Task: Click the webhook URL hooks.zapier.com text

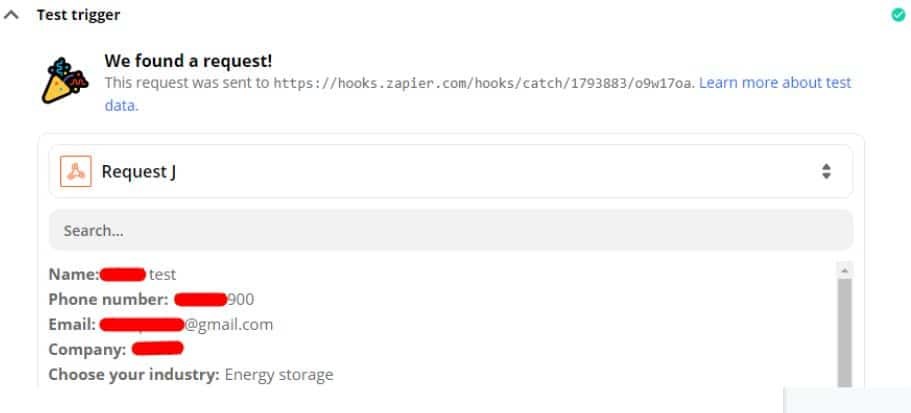Action: click(483, 83)
